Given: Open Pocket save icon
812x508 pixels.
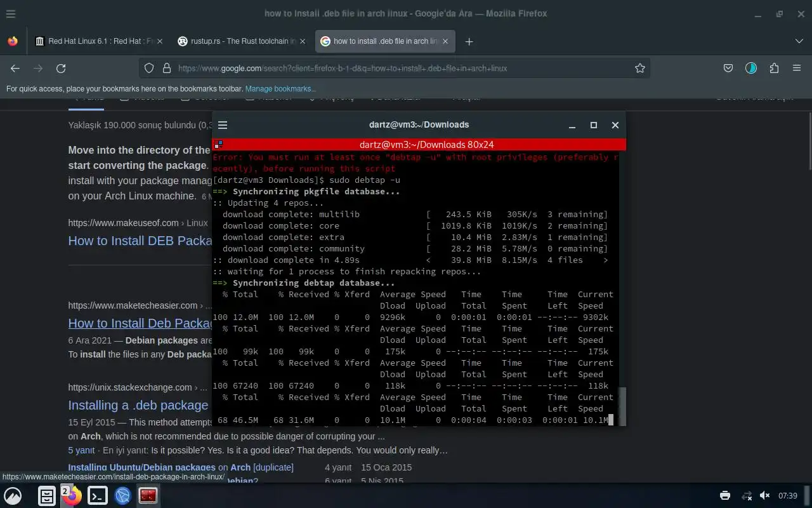Looking at the screenshot, I should pyautogui.click(x=728, y=68).
